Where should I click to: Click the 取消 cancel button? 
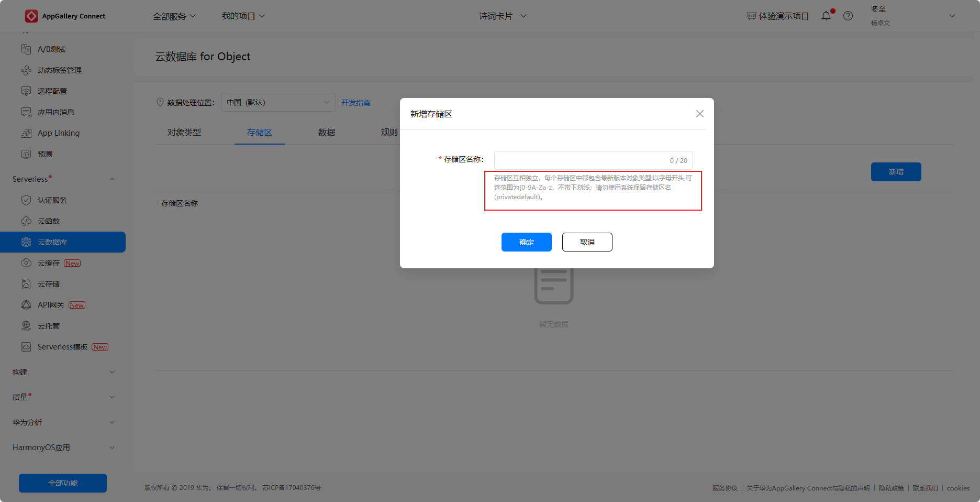[x=587, y=242]
